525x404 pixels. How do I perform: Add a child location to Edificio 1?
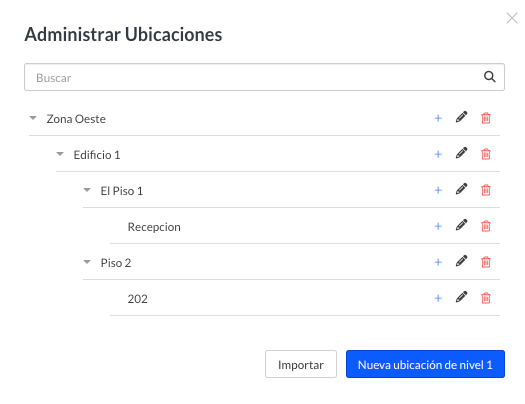(x=438, y=154)
